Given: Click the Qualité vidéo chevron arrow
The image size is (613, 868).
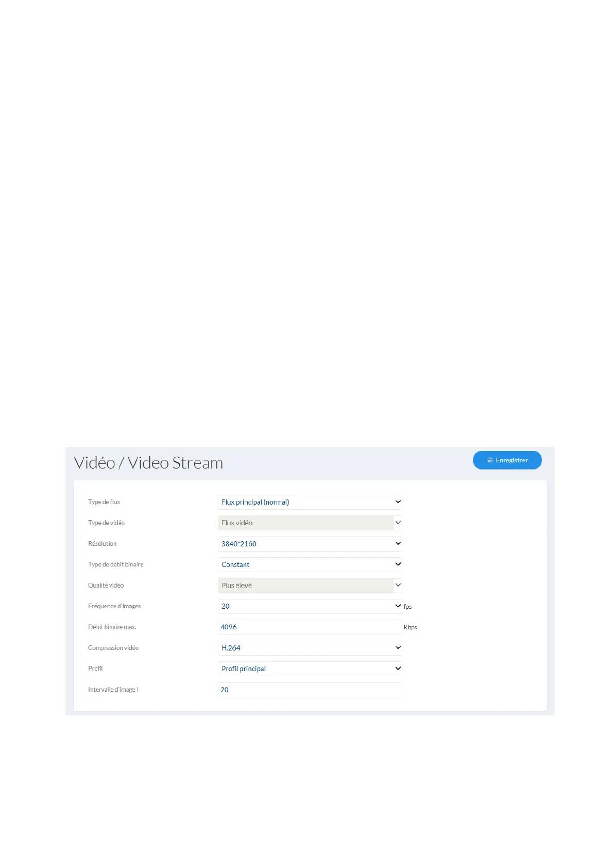Looking at the screenshot, I should pyautogui.click(x=398, y=585).
